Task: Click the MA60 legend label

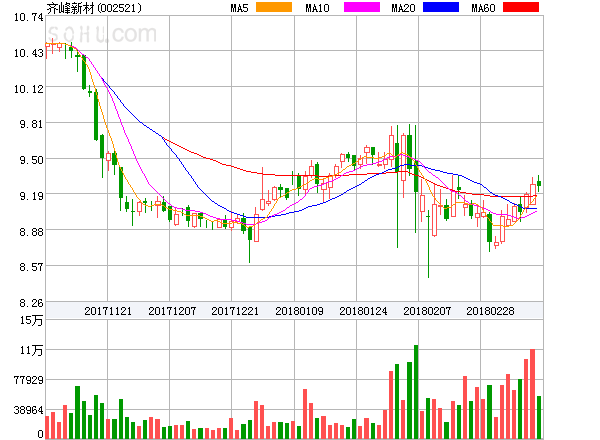Action: [x=483, y=8]
